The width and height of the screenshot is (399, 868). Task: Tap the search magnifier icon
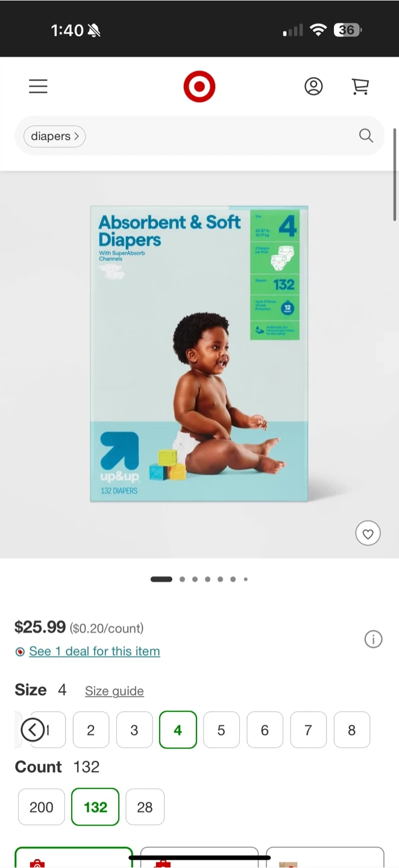pyautogui.click(x=366, y=136)
